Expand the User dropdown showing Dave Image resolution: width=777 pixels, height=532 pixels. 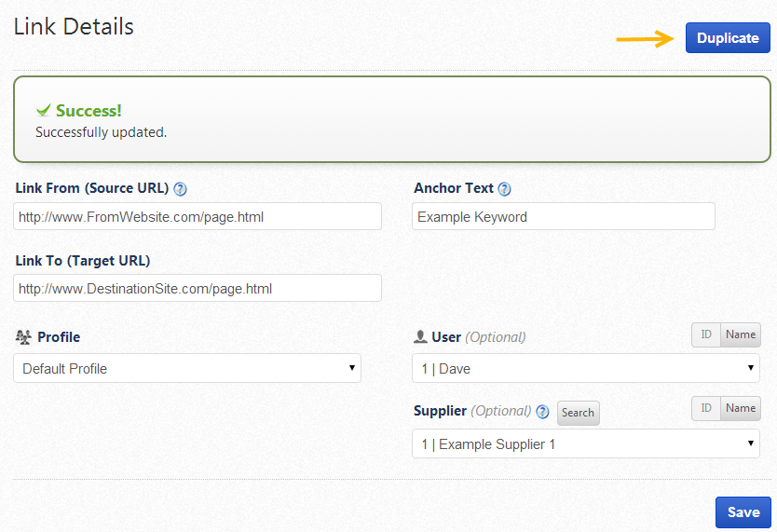click(585, 368)
